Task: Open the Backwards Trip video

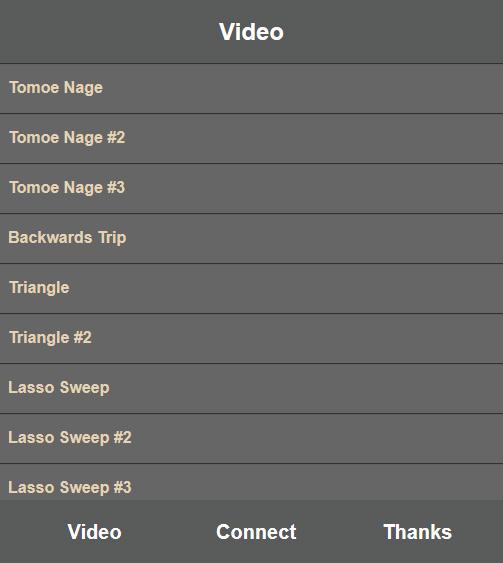Action: point(251,238)
